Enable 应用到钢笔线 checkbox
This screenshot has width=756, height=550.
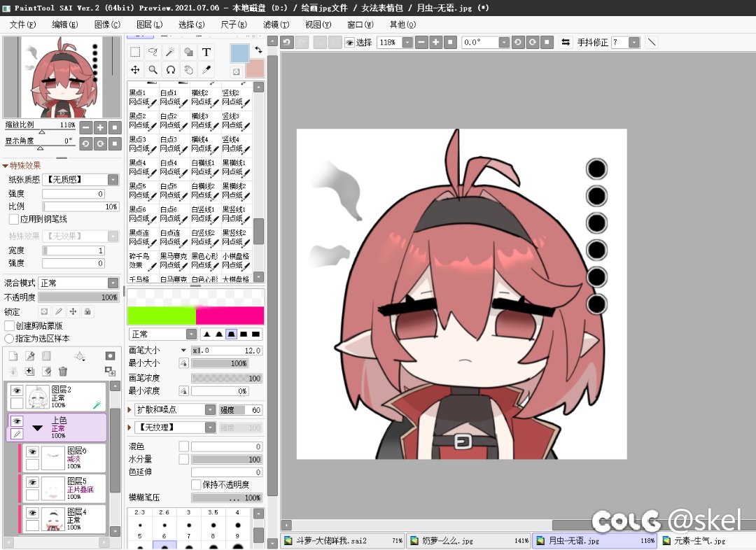(14, 219)
